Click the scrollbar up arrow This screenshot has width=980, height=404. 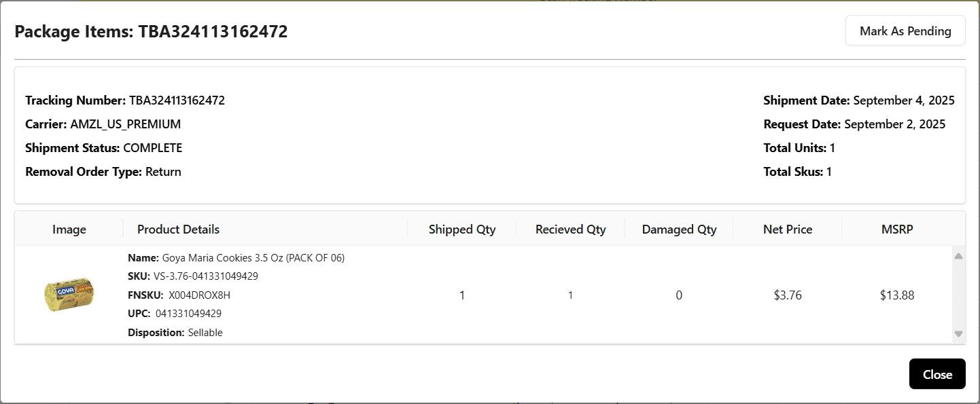(959, 255)
